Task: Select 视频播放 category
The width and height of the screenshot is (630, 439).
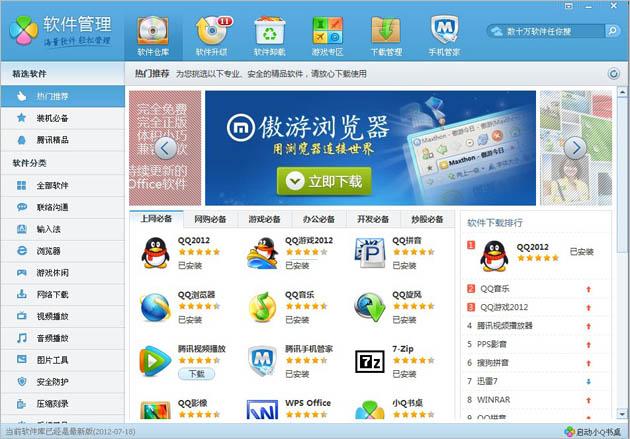Action: click(x=63, y=316)
